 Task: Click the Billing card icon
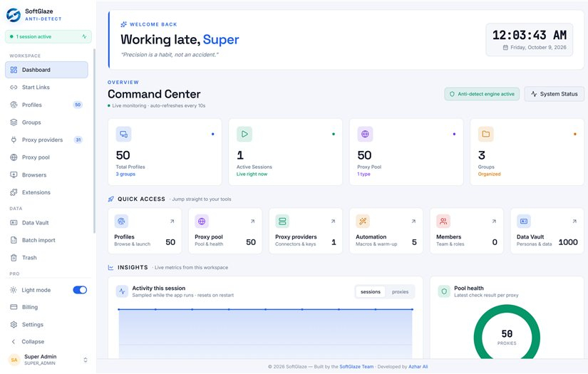[x=14, y=307]
